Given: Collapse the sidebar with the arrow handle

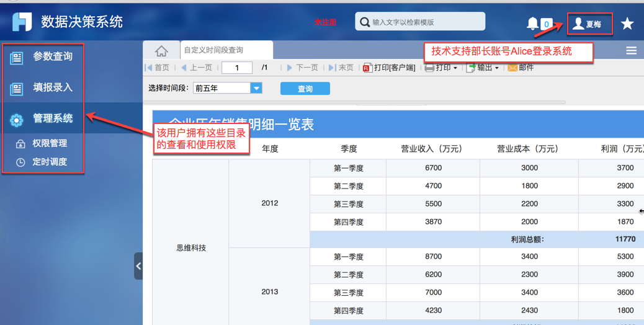Looking at the screenshot, I should click(x=138, y=266).
